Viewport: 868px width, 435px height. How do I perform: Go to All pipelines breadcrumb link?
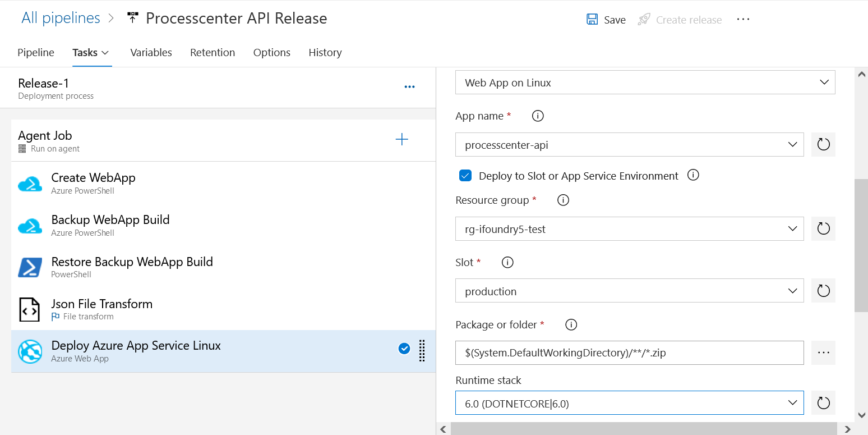(61, 18)
